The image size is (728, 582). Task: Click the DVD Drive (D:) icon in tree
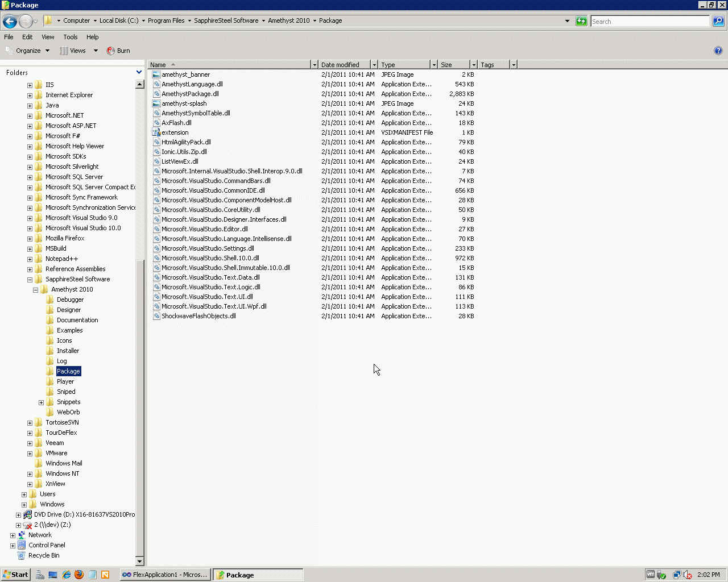(x=27, y=514)
